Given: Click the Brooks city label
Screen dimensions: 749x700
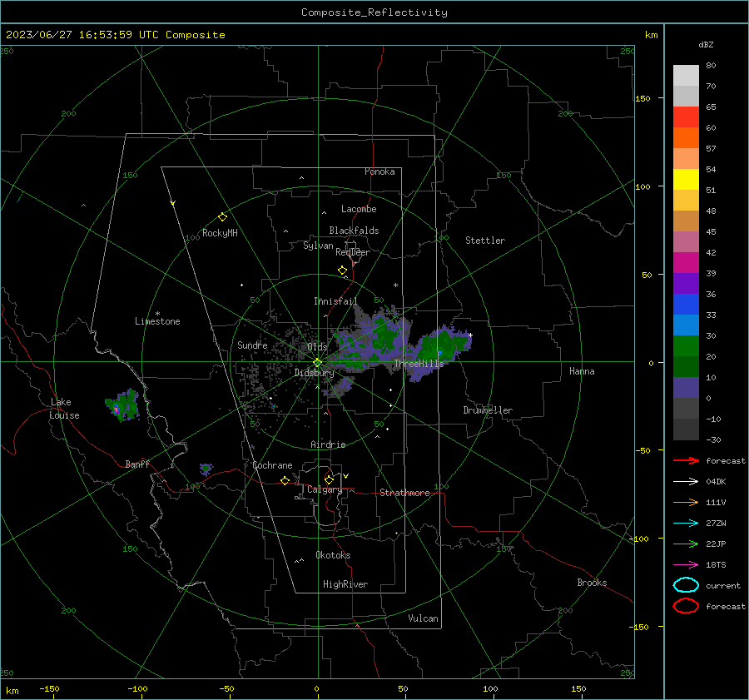Looking at the screenshot, I should click(x=592, y=583).
